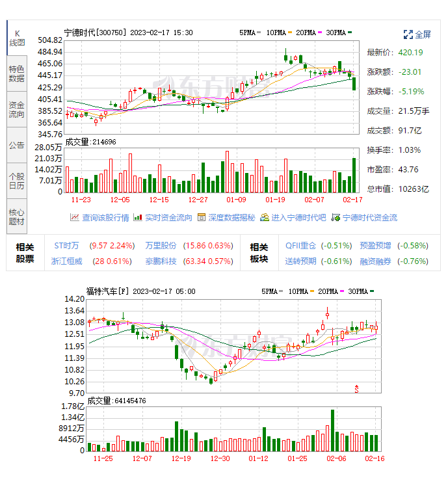Click the 最新价 value 420.19

[410, 53]
